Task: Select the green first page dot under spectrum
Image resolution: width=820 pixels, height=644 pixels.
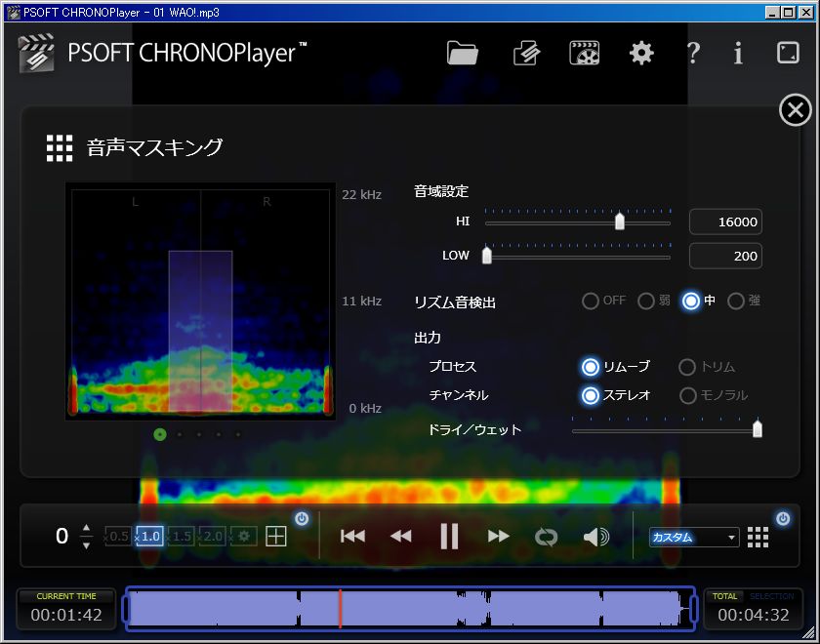Action: coord(160,434)
